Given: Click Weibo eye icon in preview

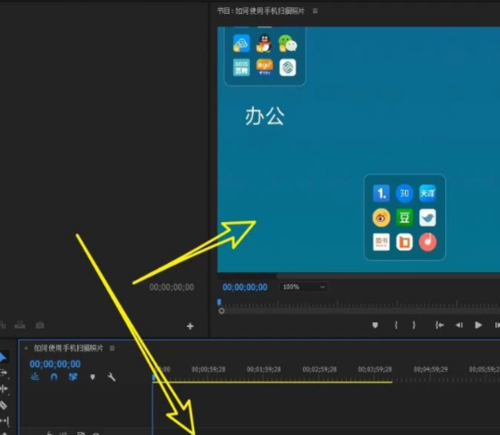Looking at the screenshot, I should (381, 218).
